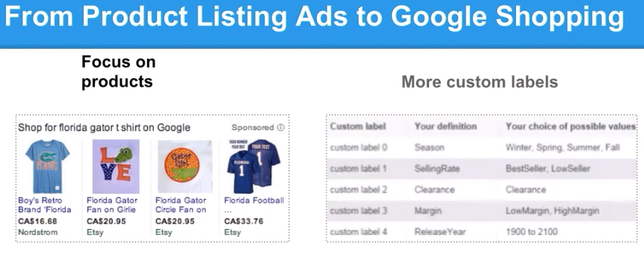This screenshot has width=644, height=253.
Task: Open the blue Gator t-shirt thumbnail
Action: click(47, 166)
